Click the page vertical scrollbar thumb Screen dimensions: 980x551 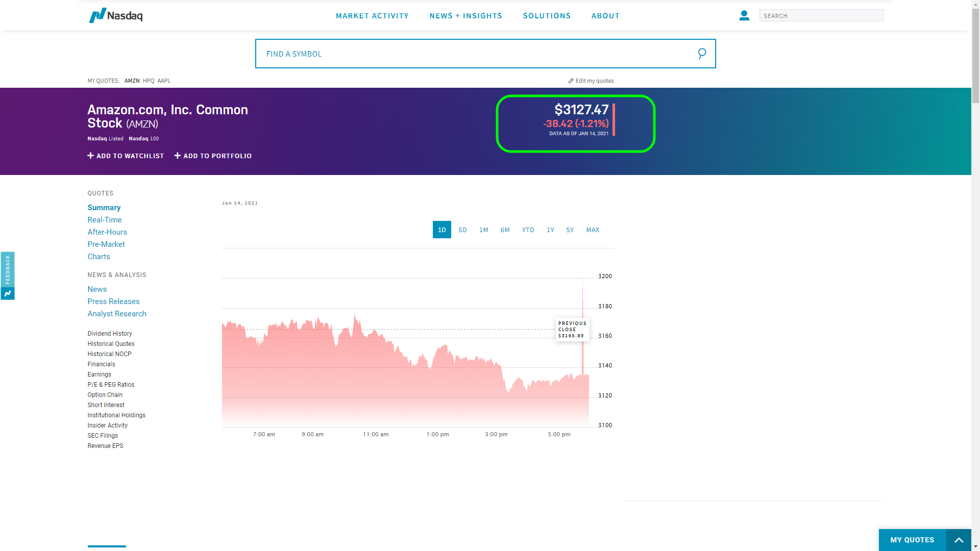tap(975, 56)
